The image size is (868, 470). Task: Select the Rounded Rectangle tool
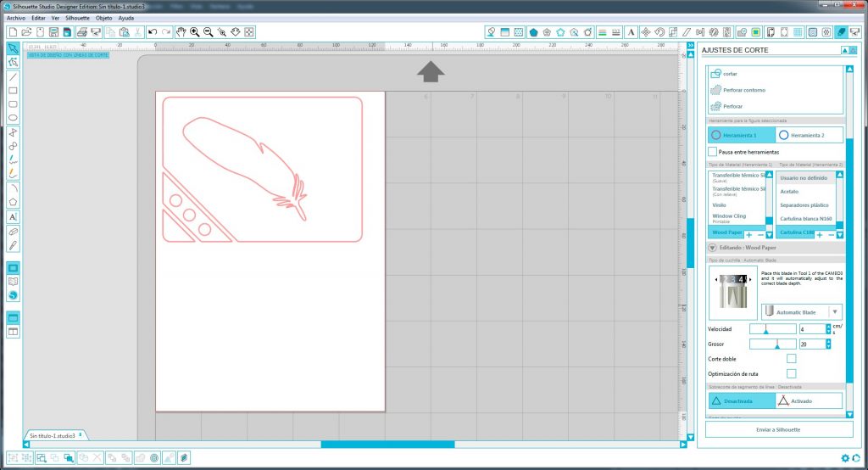(x=13, y=104)
